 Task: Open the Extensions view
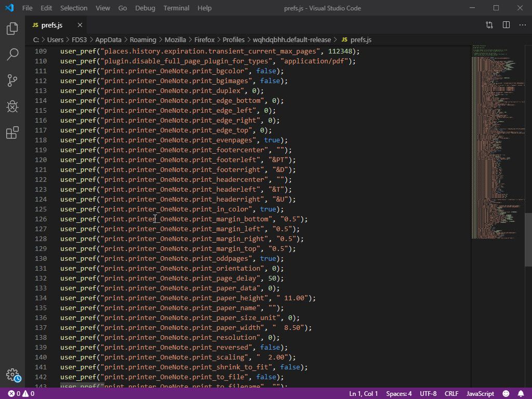pos(12,133)
